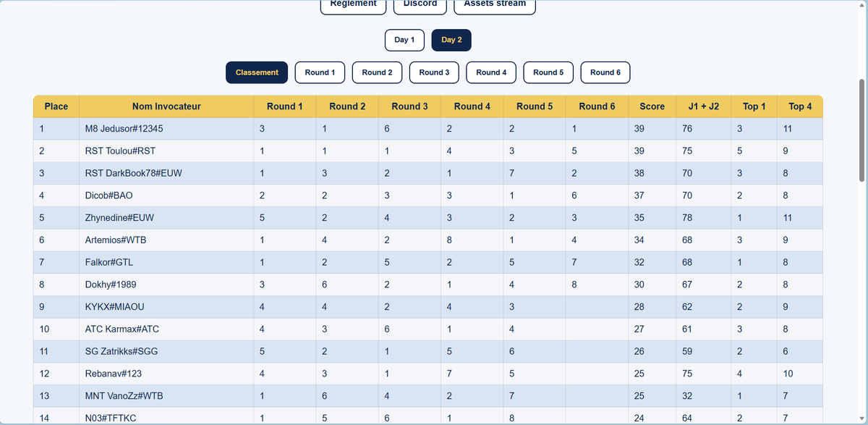Image resolution: width=868 pixels, height=425 pixels.
Task: Click the Round 3 column header
Action: pyautogui.click(x=409, y=106)
